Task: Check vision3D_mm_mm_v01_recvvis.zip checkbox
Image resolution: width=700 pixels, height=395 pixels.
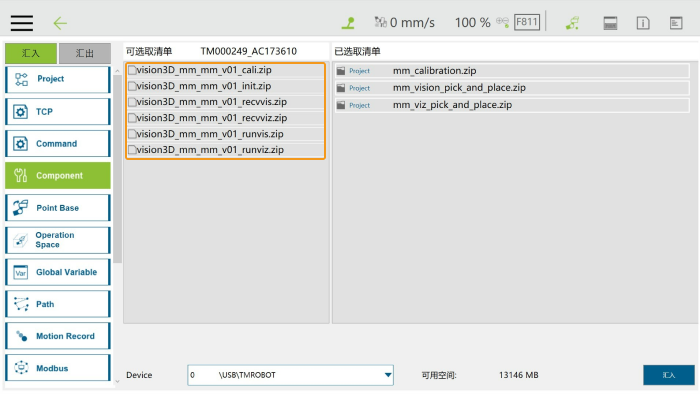Action: click(x=132, y=102)
